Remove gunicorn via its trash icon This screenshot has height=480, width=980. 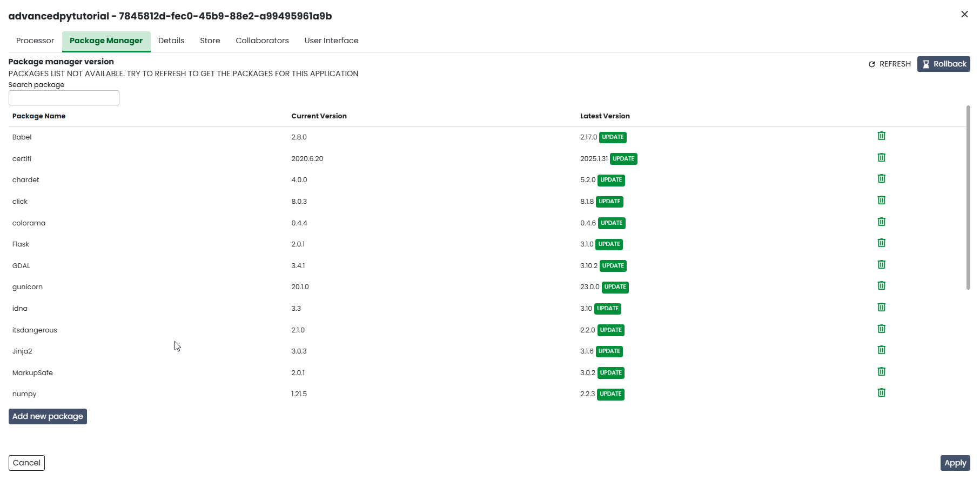point(881,285)
